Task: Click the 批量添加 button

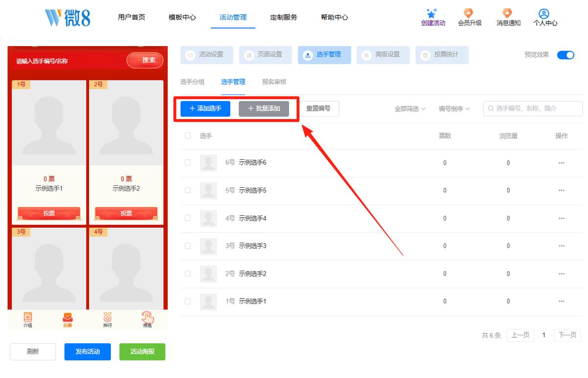Action: pos(264,108)
